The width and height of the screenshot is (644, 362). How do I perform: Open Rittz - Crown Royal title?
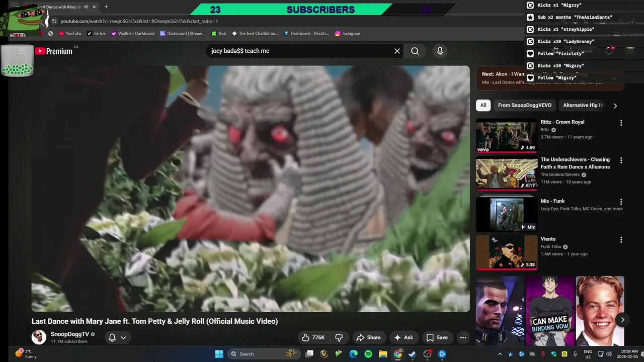point(562,122)
